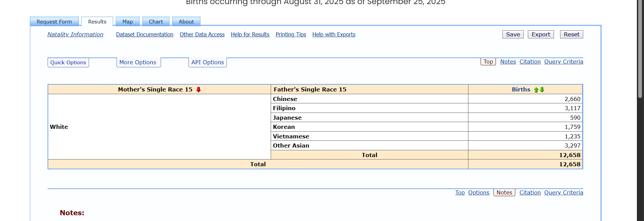This screenshot has width=644, height=221.
Task: Open Dataset Documentation link
Action: [145, 34]
